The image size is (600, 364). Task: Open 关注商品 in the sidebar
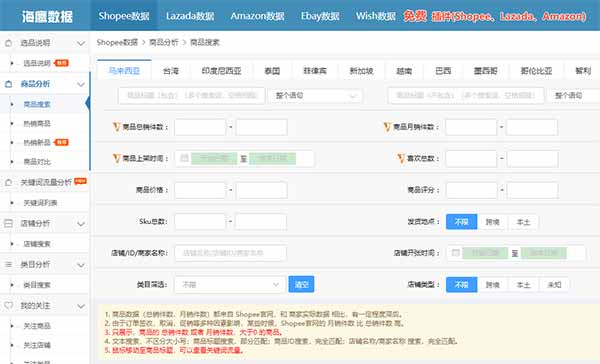click(37, 326)
